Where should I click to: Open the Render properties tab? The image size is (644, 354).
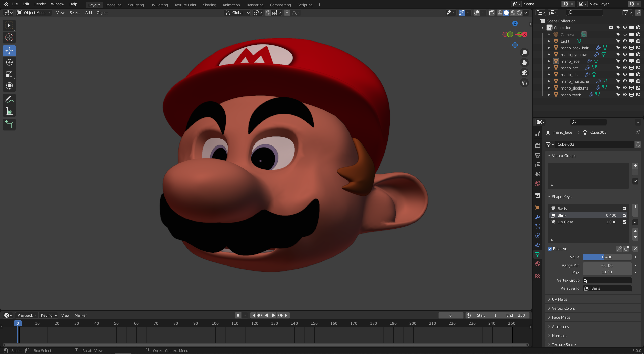click(x=538, y=145)
